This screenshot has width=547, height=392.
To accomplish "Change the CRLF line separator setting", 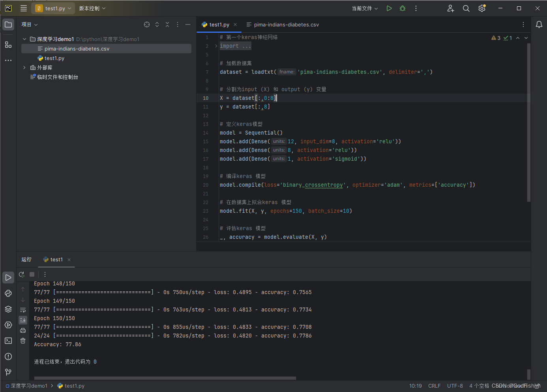I will (x=435, y=386).
